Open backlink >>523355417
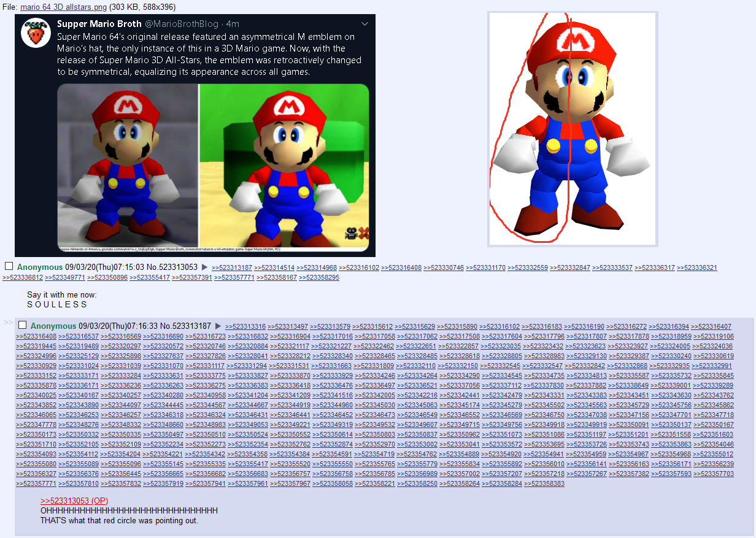Screen dimensions: 756x538 coord(150,277)
